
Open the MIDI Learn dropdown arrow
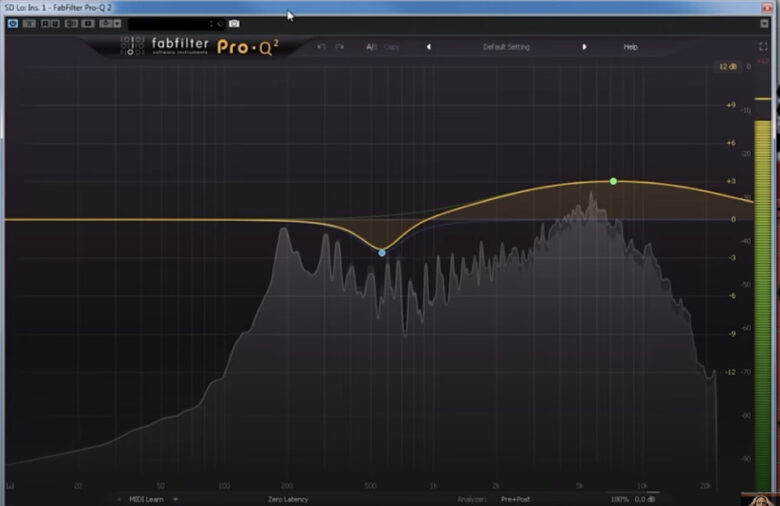click(x=176, y=499)
